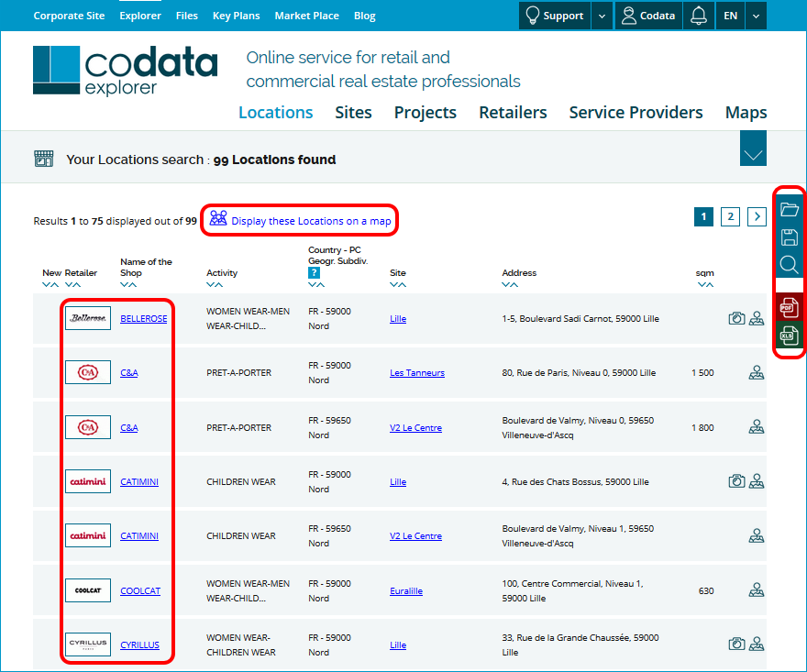Open the Cyrillus logo thumbnail
The image size is (807, 672).
click(88, 644)
